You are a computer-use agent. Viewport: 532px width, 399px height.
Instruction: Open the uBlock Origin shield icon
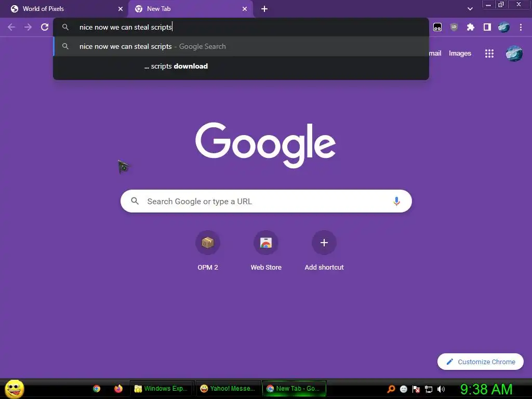[454, 27]
